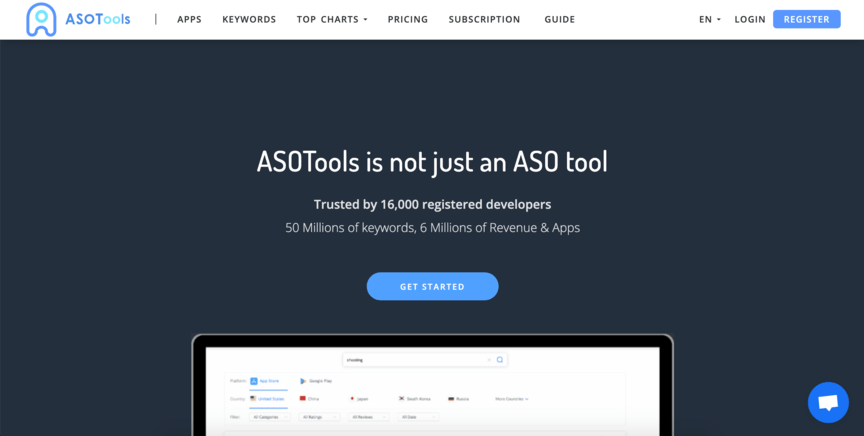This screenshot has width=864, height=436.
Task: Open the live chat bubble
Action: (828, 402)
